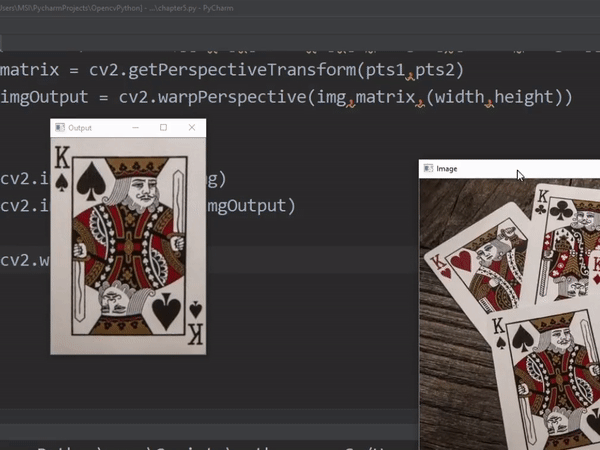The height and width of the screenshot is (450, 600).
Task: Place cursor on 'pts1' argument
Action: click(x=385, y=70)
